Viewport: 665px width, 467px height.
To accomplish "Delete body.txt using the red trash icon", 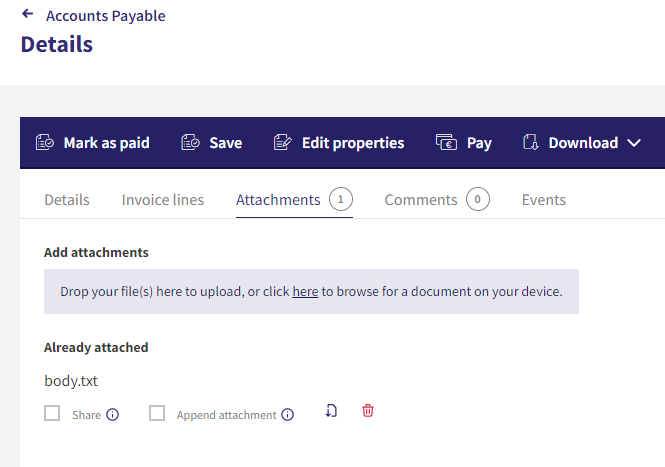I will [368, 411].
